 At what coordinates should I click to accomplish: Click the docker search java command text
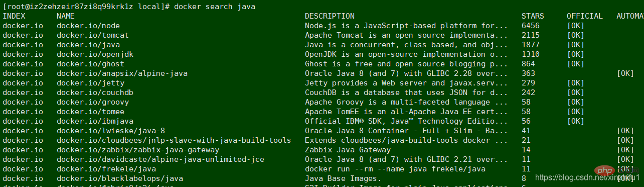215,7
